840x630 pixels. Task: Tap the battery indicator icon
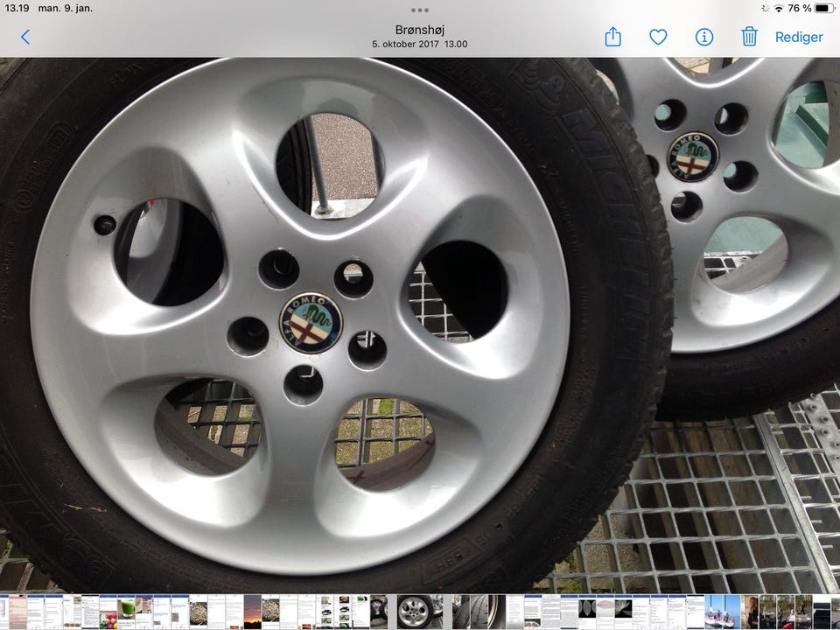[824, 8]
